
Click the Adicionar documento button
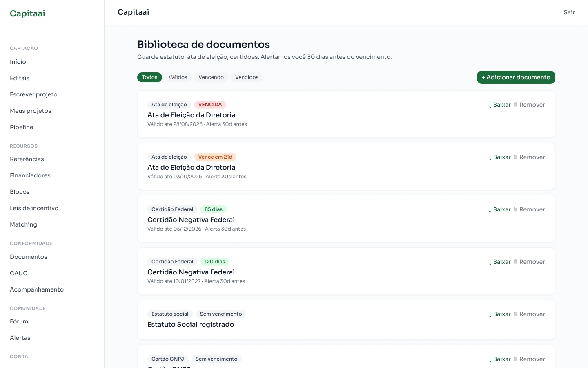click(x=516, y=77)
